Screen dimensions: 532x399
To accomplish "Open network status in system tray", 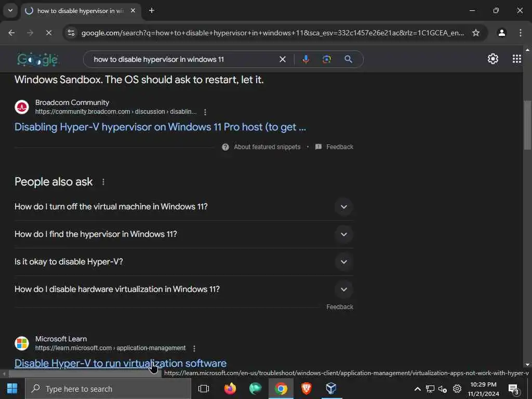I will click(x=430, y=389).
